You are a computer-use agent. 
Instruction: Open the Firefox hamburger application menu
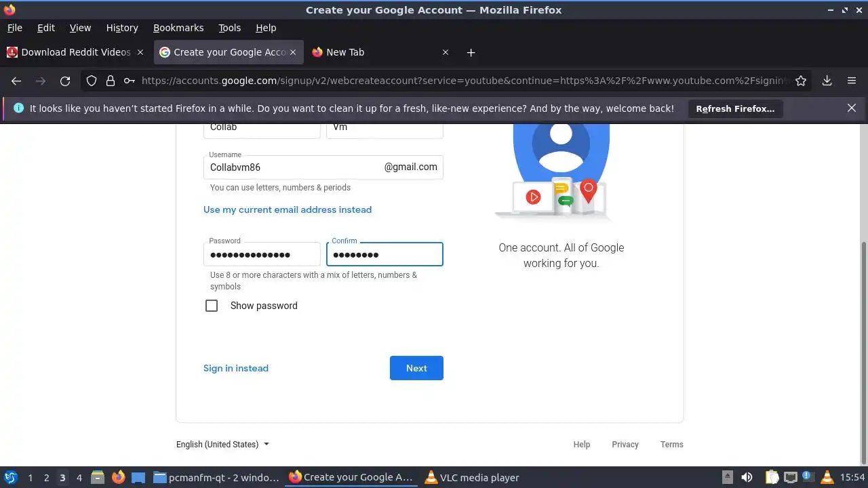click(x=852, y=81)
